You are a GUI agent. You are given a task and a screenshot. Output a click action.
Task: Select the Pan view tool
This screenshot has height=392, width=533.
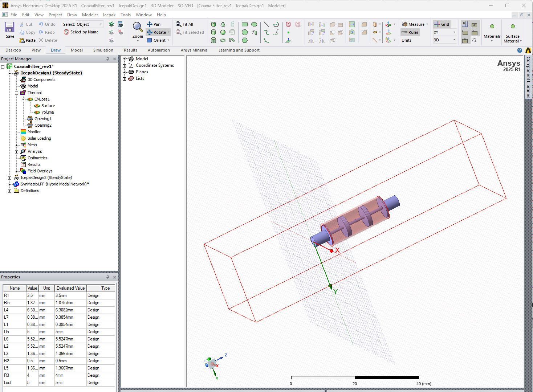154,24
